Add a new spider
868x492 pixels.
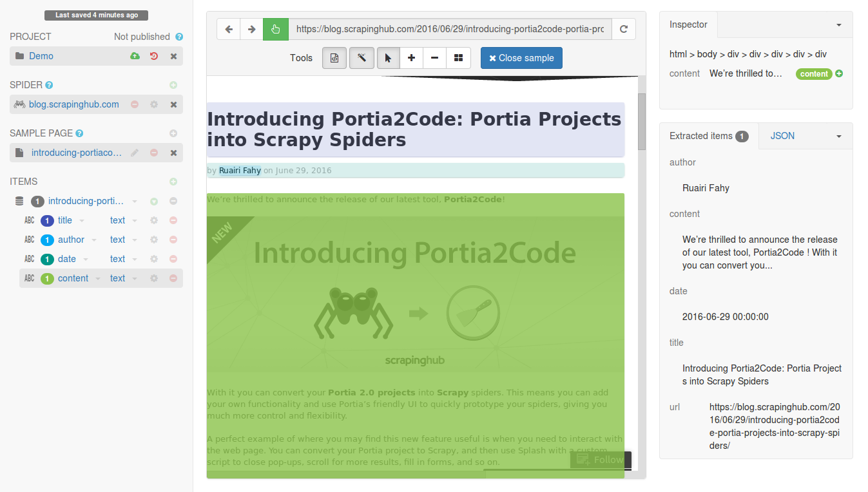pos(173,85)
